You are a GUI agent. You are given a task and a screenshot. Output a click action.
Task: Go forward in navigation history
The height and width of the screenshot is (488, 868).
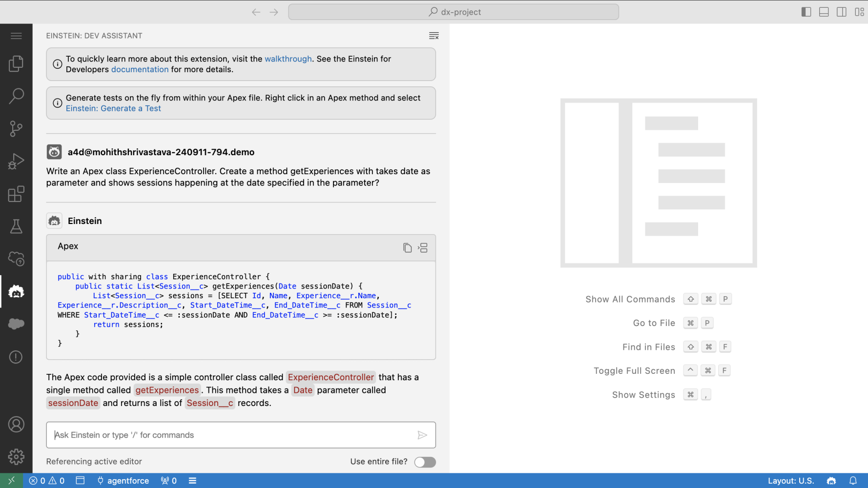[x=274, y=12]
